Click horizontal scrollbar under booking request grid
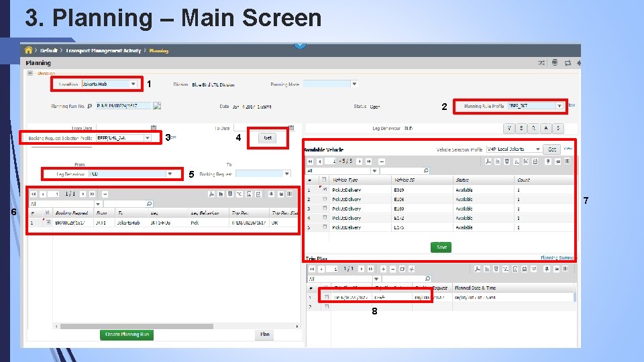This screenshot has width=644, height=362. point(137,326)
